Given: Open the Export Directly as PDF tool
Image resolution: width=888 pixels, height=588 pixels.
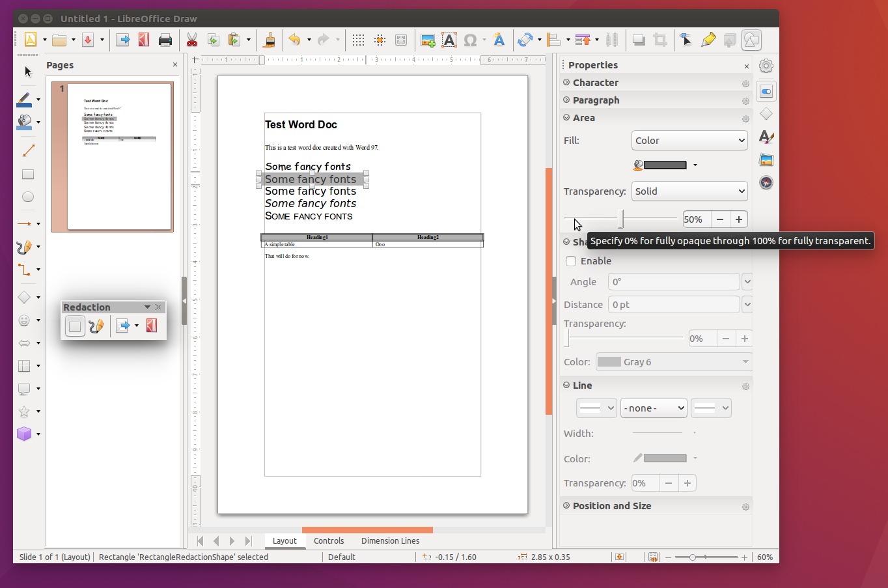Looking at the screenshot, I should click(x=144, y=40).
